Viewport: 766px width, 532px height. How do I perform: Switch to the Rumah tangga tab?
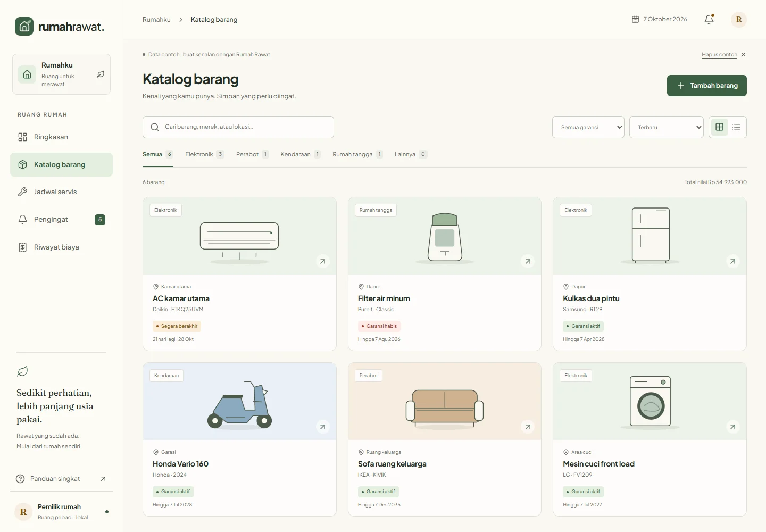click(x=358, y=155)
